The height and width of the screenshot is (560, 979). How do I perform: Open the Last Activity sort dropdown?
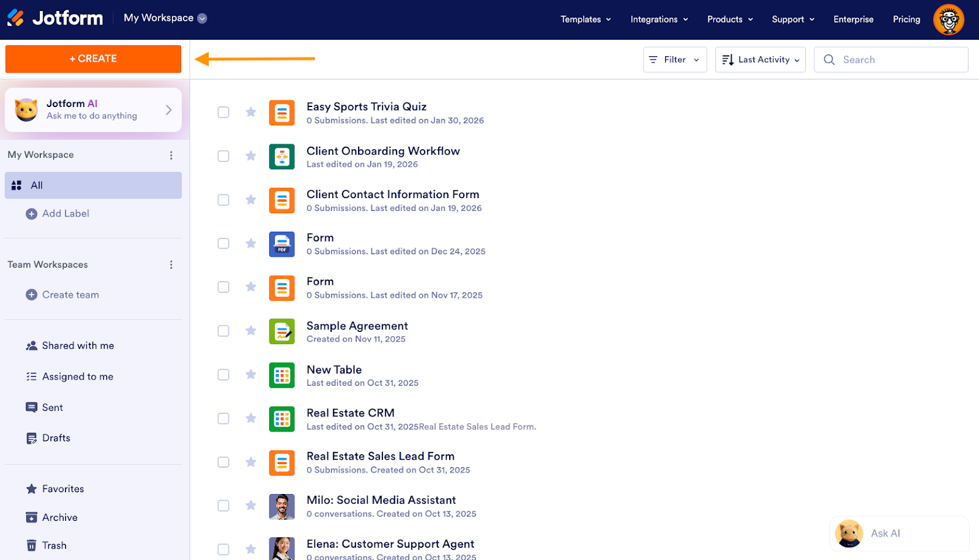click(x=759, y=59)
